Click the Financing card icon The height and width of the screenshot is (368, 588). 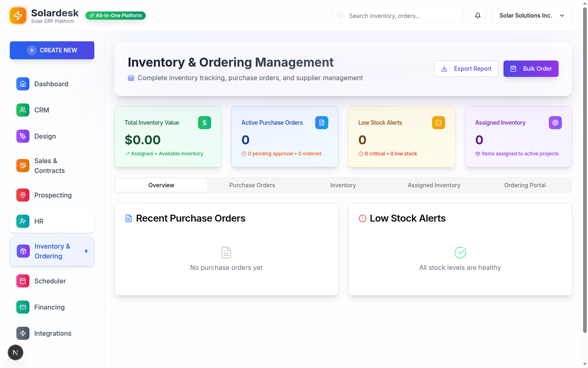(x=22, y=307)
